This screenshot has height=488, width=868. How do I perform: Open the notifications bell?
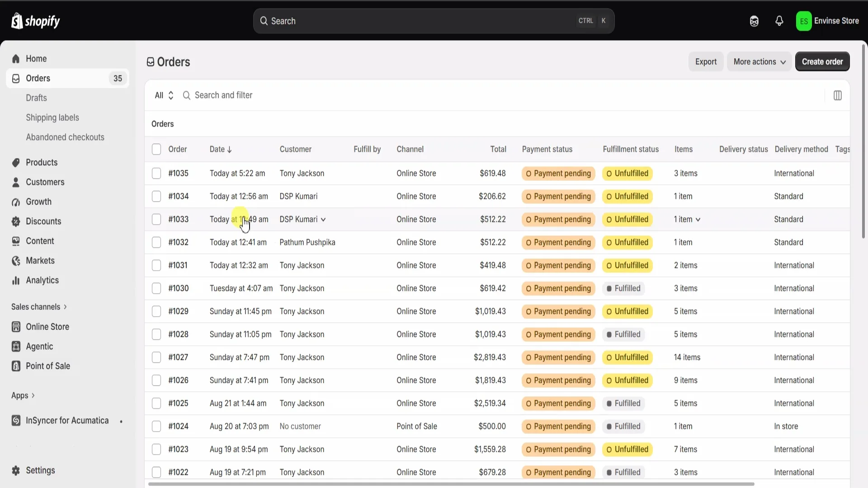(x=779, y=21)
